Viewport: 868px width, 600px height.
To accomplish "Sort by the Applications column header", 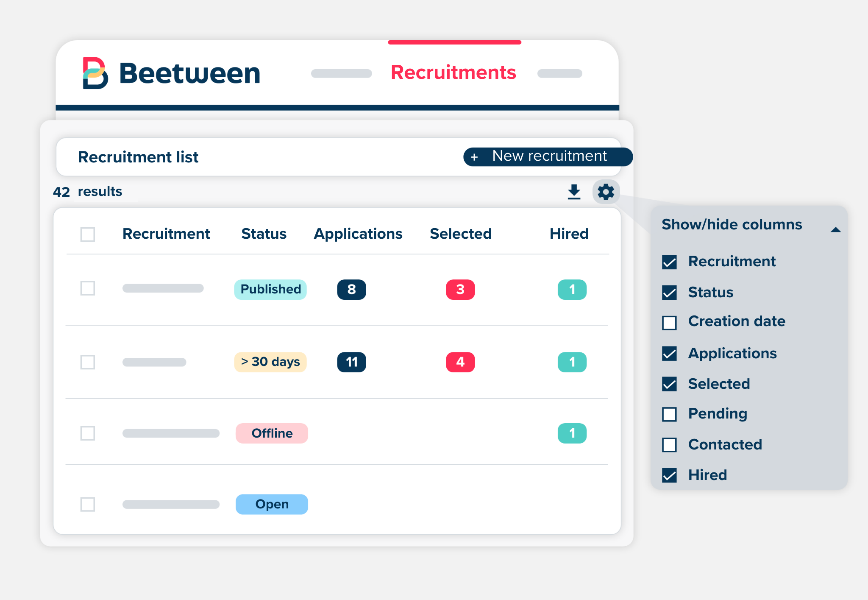I will click(358, 234).
